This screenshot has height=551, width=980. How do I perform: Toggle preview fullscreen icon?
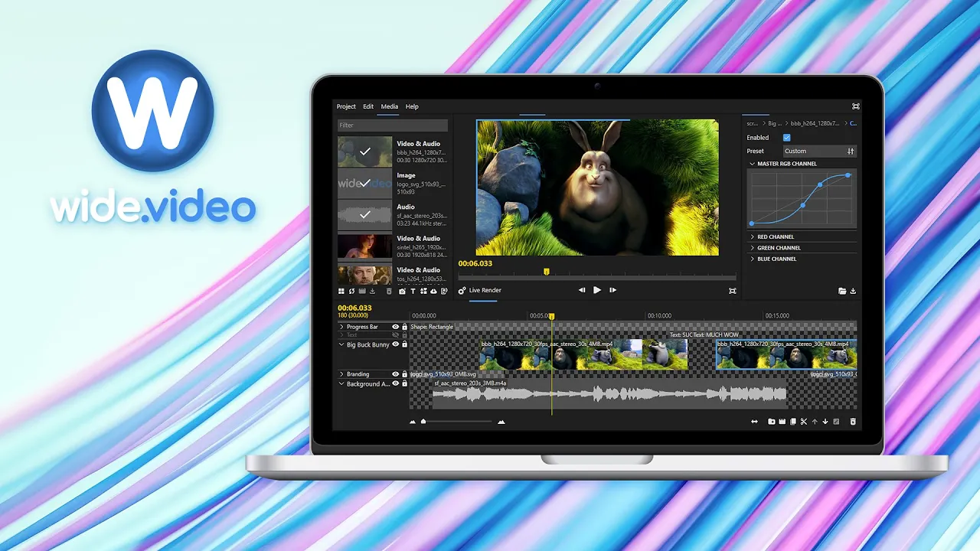coord(732,291)
